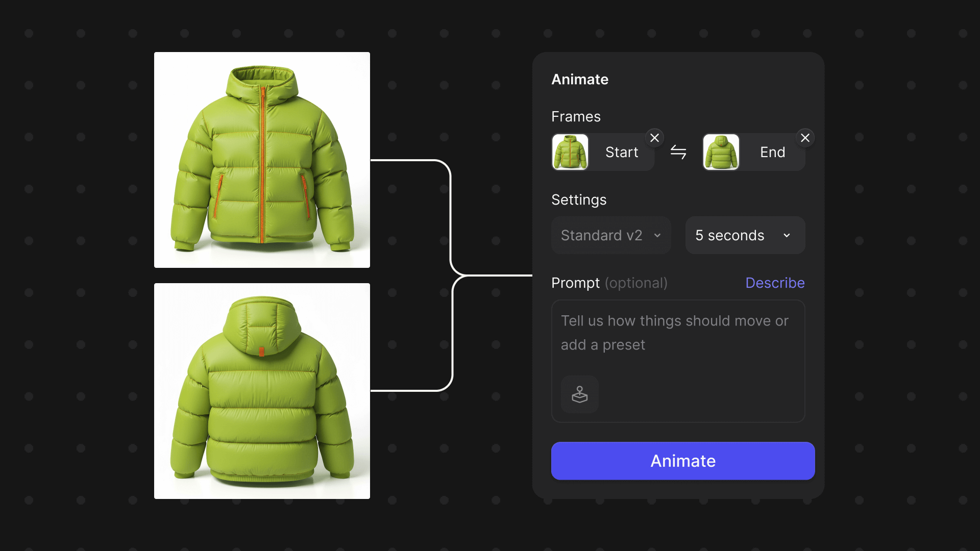This screenshot has height=551, width=980.
Task: Select the back-view jacket image on canvas
Action: [x=262, y=391]
